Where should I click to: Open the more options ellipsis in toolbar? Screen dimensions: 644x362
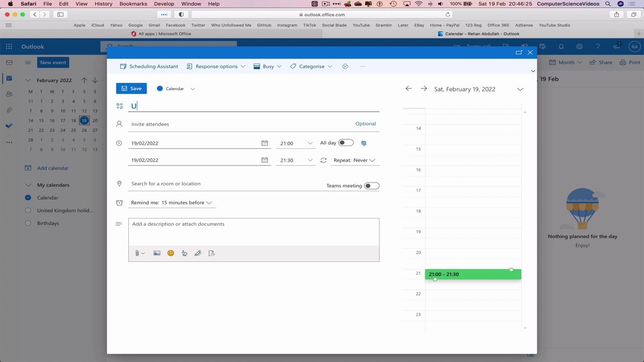pyautogui.click(x=363, y=66)
